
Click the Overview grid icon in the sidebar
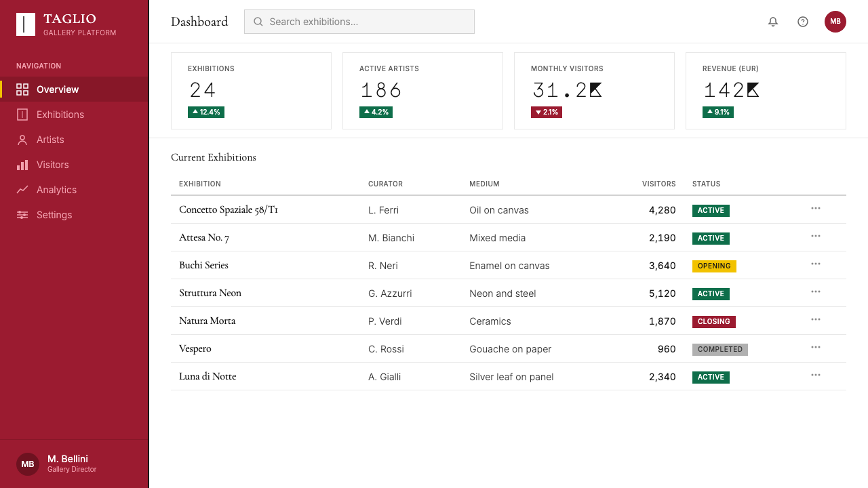click(x=22, y=89)
